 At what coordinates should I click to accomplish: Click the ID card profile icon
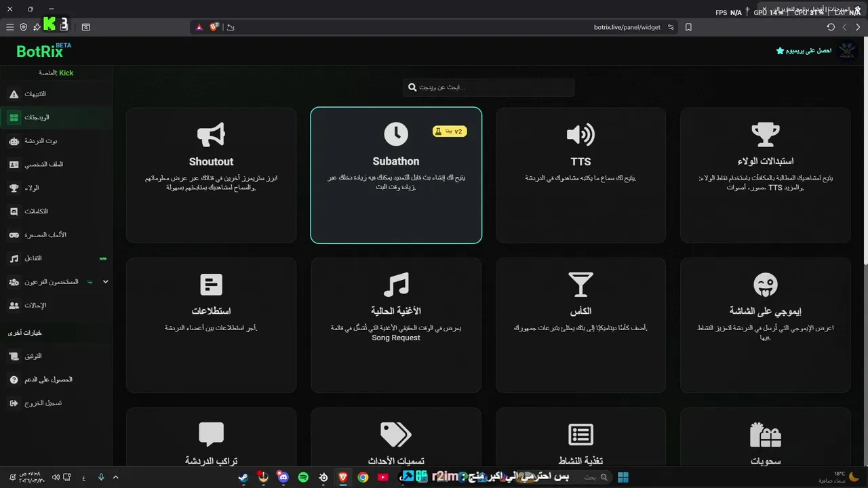[14, 164]
